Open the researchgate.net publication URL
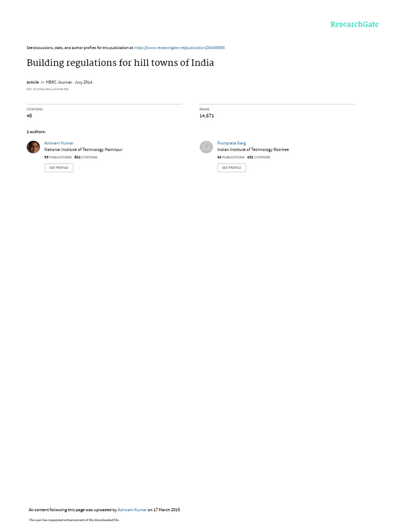The height and width of the screenshot is (532, 399). click(x=179, y=48)
